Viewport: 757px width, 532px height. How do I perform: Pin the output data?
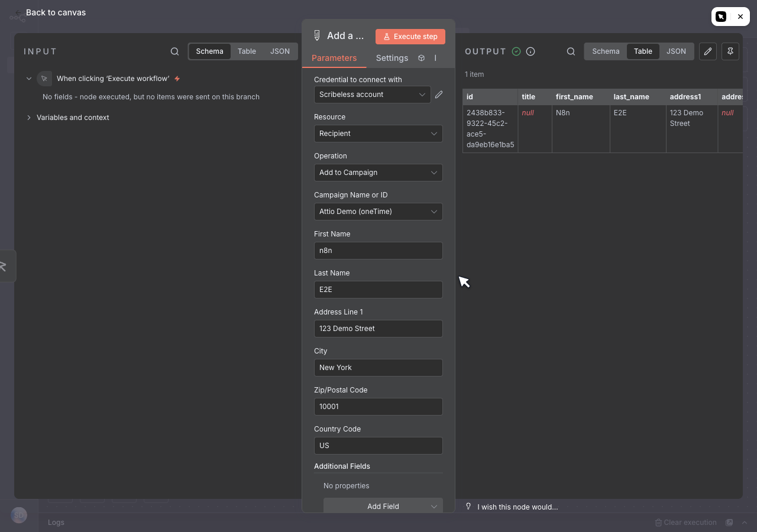pos(730,51)
